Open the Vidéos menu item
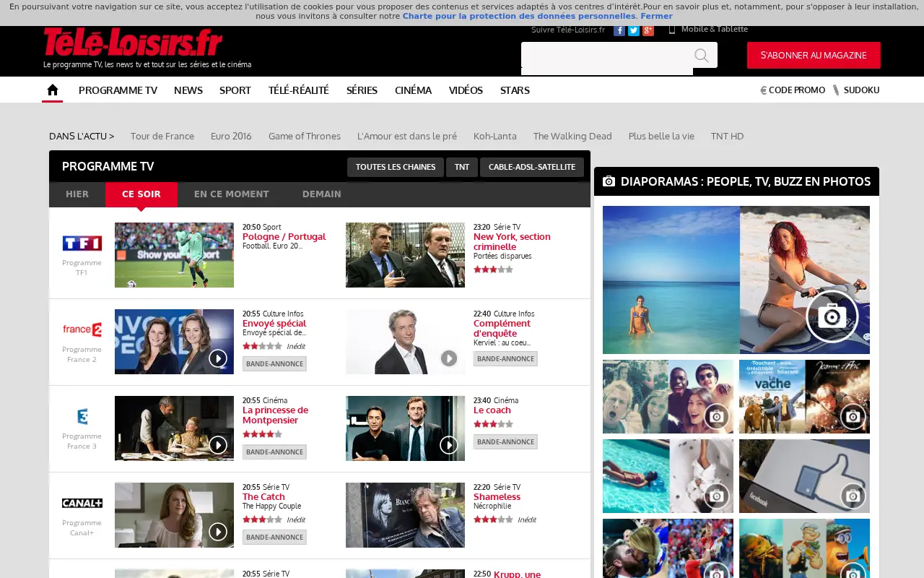924x578 pixels. click(466, 90)
